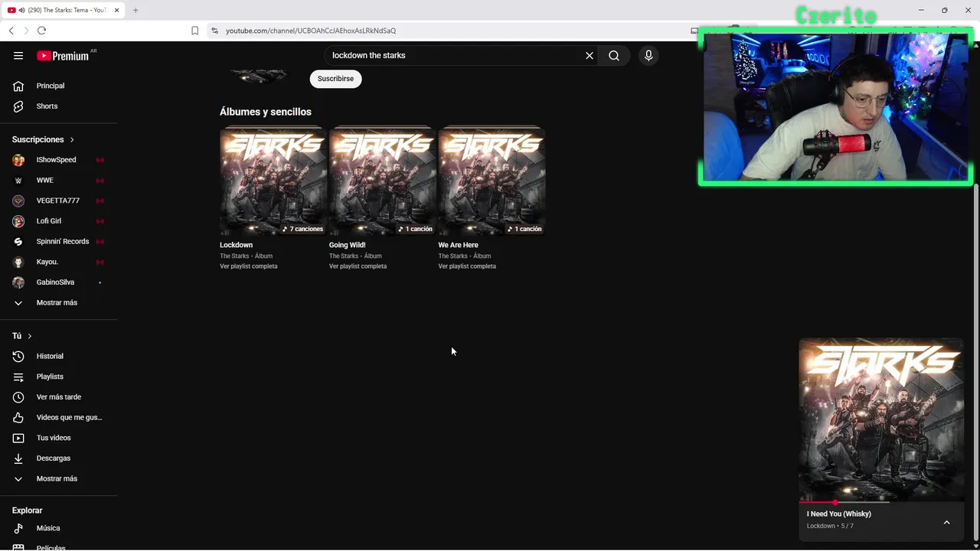
Task: Click the Lockdown album title
Action: [x=236, y=245]
